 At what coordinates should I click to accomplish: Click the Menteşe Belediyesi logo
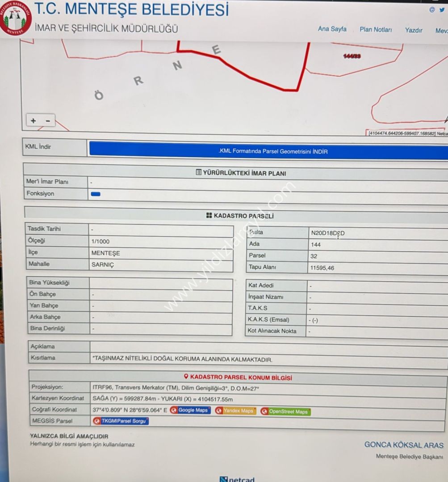(16, 19)
